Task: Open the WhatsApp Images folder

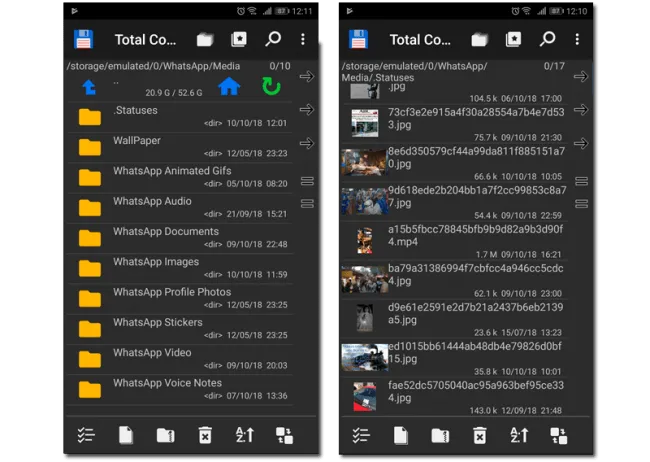Action: 180,268
